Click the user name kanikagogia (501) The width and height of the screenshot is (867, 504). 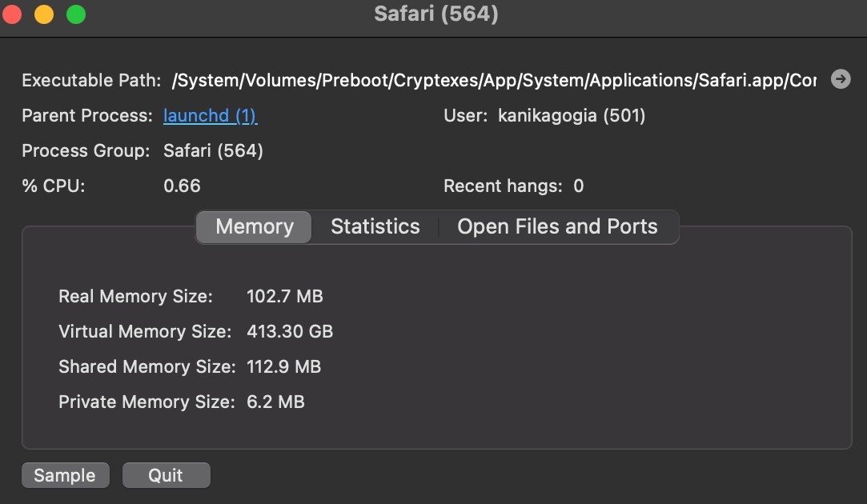pos(572,115)
